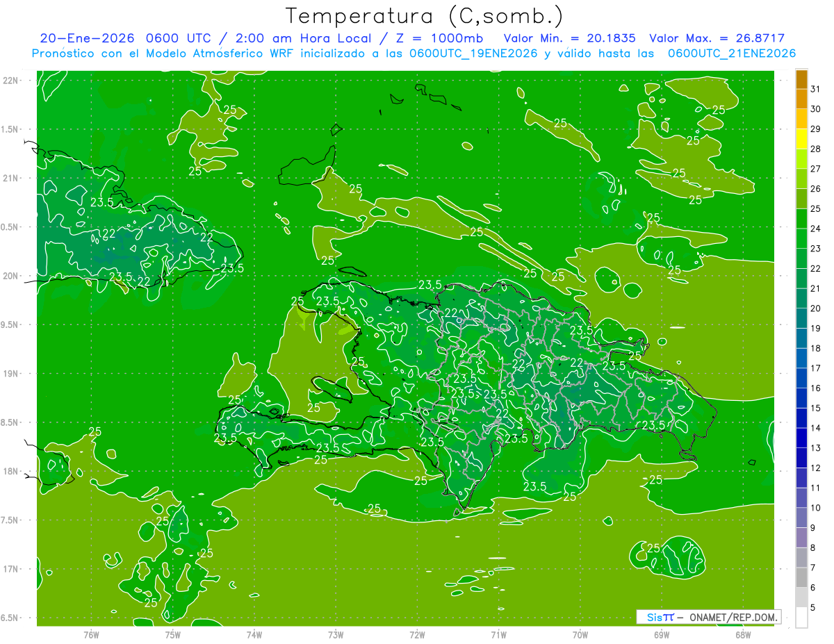
Task: Click the '6.5N' latitude axis label
Action: pos(10,618)
